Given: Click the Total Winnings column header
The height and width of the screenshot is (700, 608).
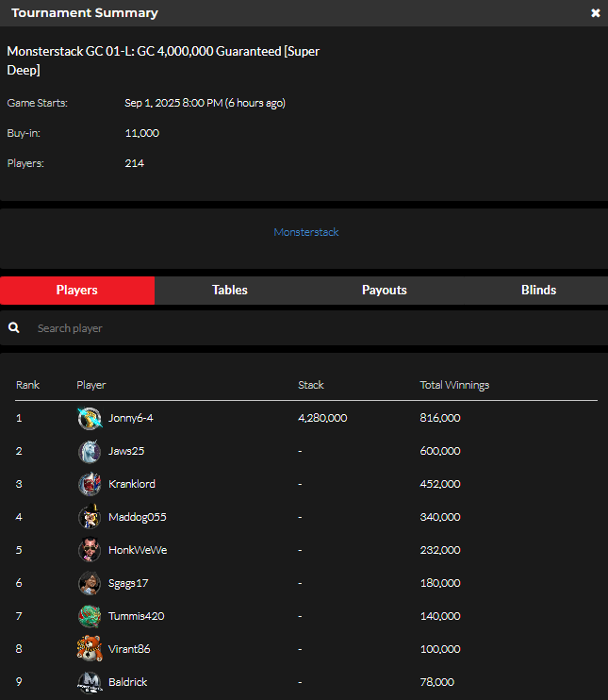Looking at the screenshot, I should 454,385.
